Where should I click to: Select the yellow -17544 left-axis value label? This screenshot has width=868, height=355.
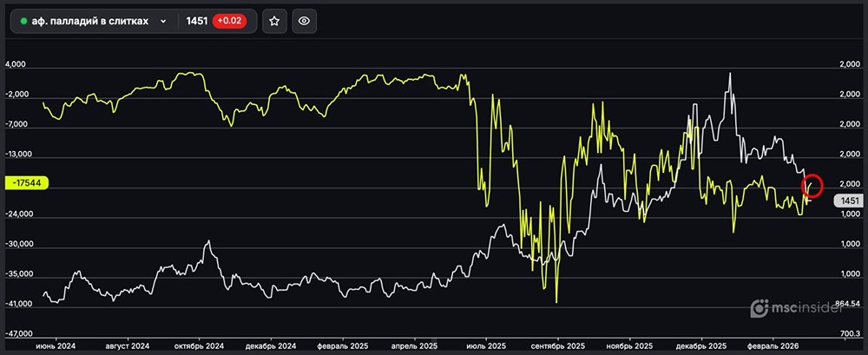(27, 183)
